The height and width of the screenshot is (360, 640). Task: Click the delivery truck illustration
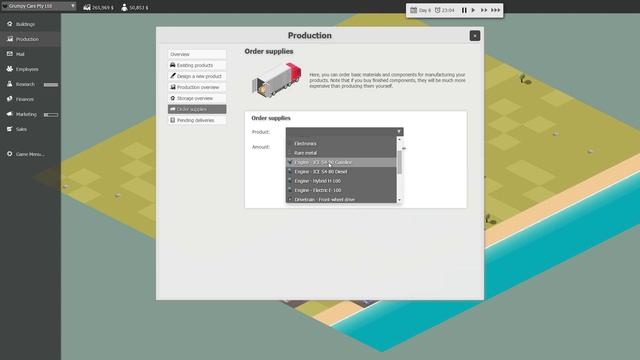(276, 80)
